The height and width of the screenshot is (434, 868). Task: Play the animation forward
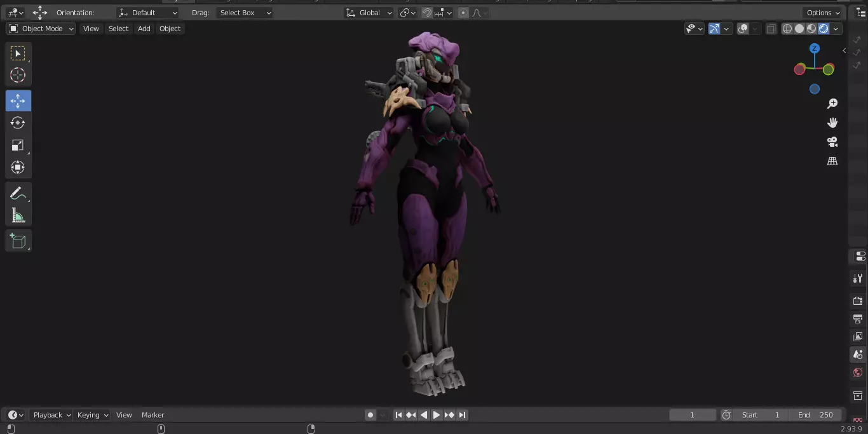437,415
